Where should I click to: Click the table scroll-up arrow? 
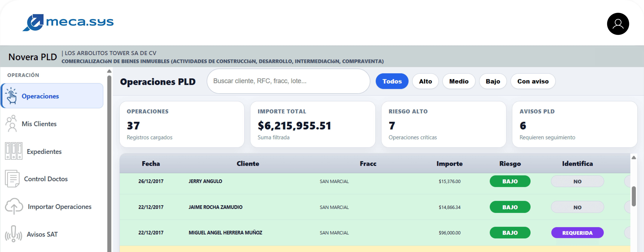[633, 157]
